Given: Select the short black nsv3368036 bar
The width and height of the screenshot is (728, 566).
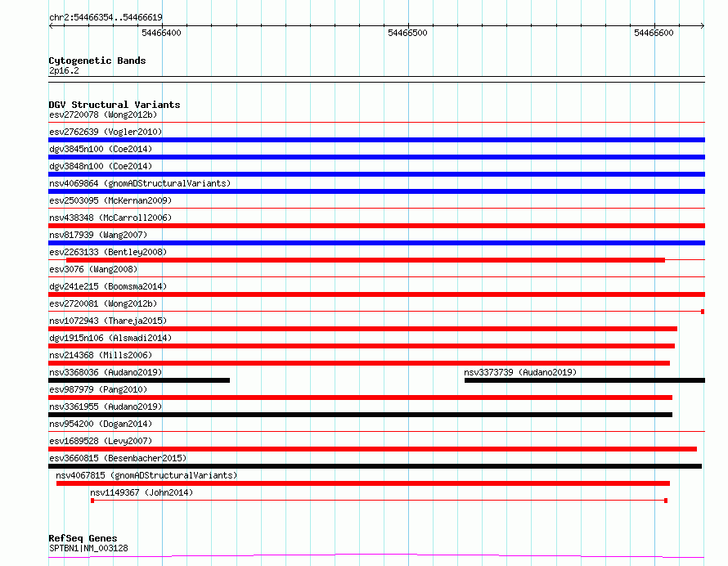Looking at the screenshot, I should 139,380.
